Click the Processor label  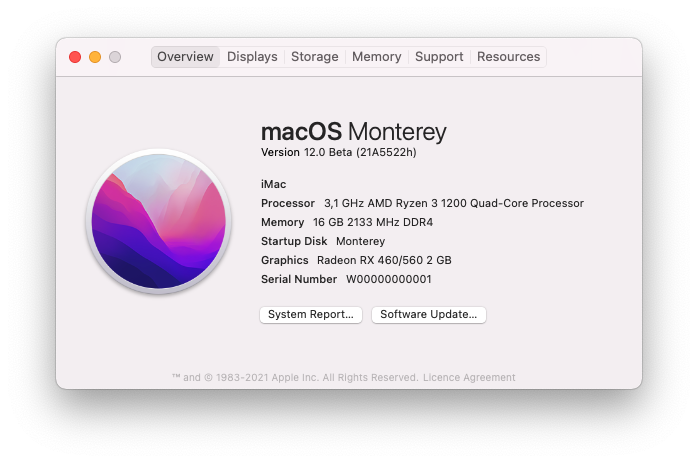[288, 203]
